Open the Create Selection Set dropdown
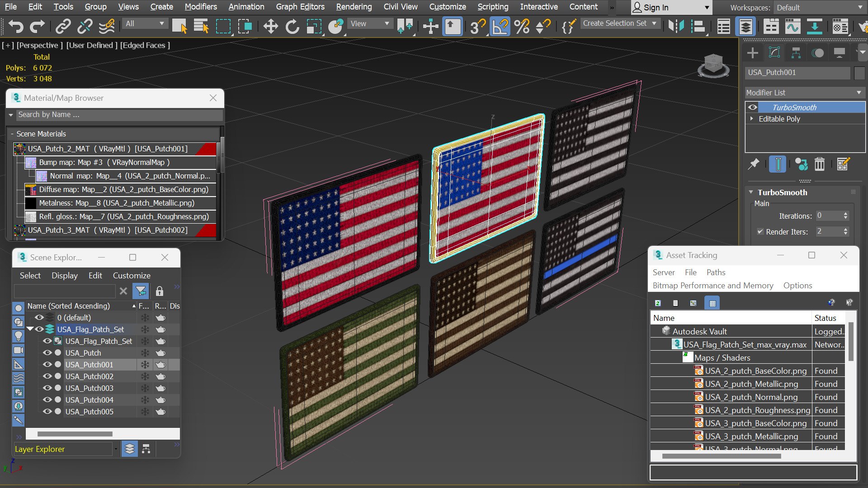This screenshot has width=868, height=488. 619,23
